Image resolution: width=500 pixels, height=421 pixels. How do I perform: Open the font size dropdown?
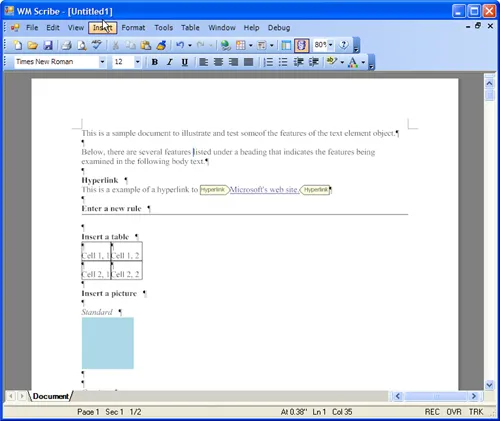137,62
